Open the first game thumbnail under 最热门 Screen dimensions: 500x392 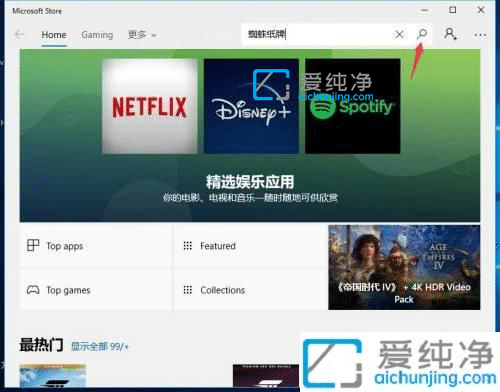[x=53, y=376]
